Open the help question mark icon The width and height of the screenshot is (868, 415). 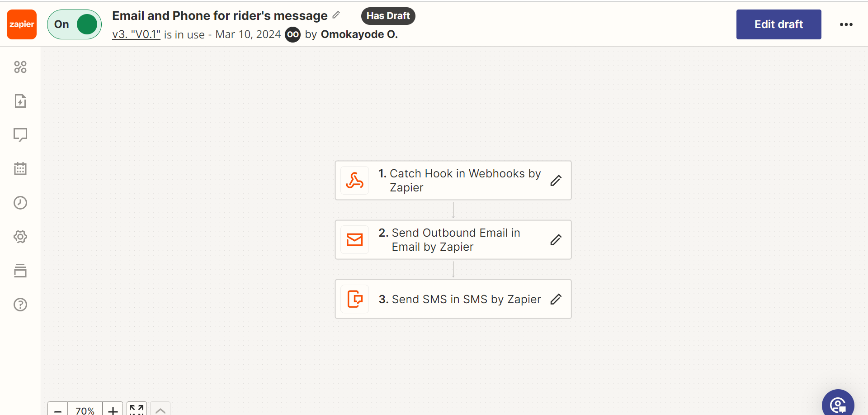pyautogui.click(x=20, y=305)
